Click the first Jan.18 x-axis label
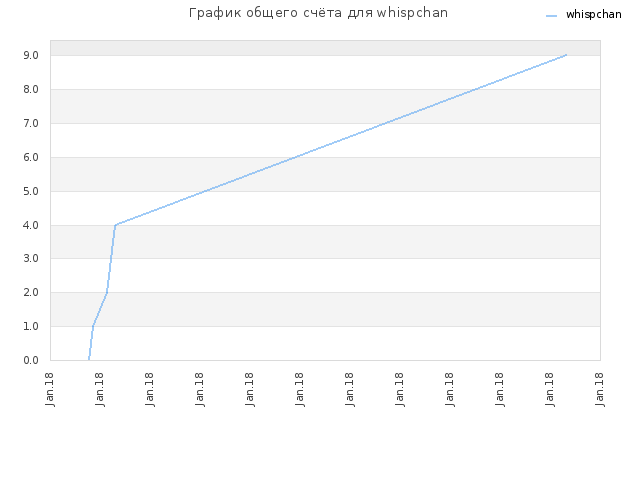Screen dimensions: 640x480 50,389
